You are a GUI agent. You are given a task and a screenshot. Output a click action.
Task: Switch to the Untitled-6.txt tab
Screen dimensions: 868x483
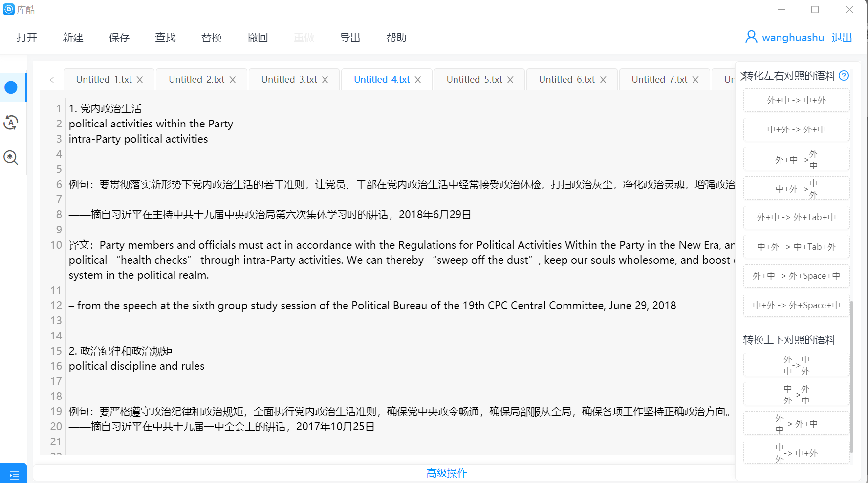click(566, 80)
